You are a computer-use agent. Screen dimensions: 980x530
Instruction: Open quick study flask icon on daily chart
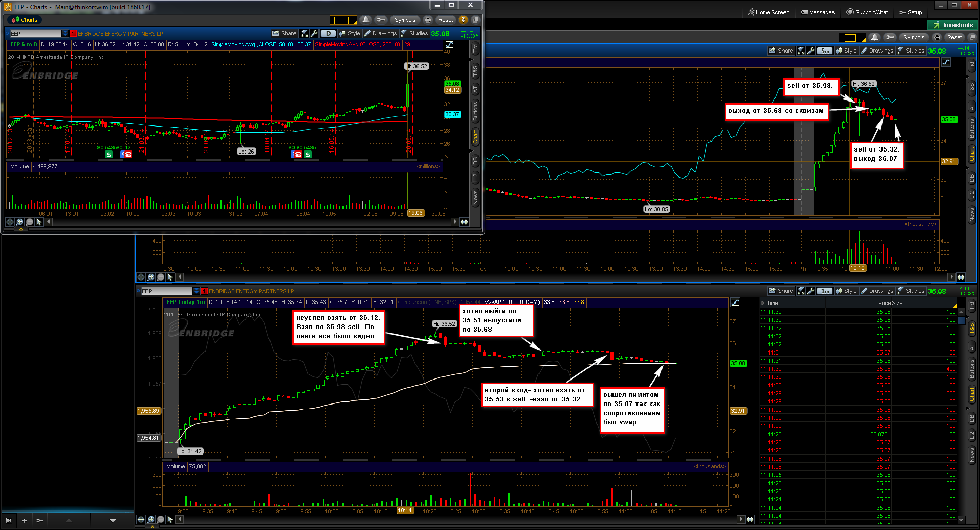pos(305,33)
